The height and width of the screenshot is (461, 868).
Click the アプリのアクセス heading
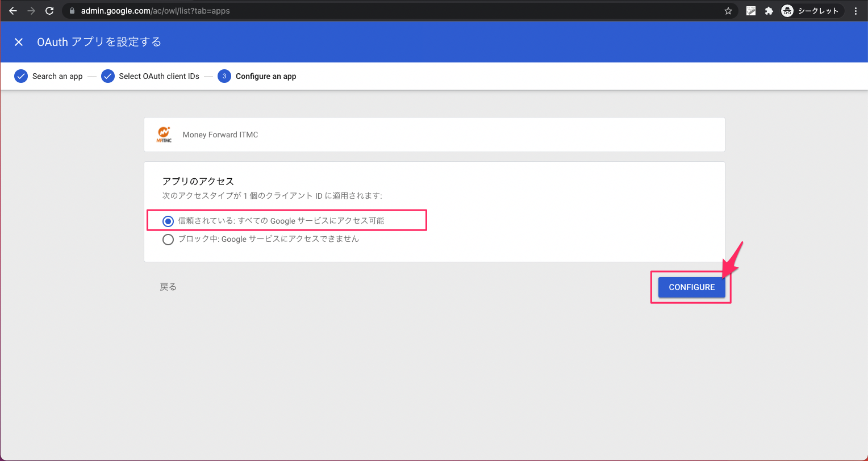click(x=198, y=181)
